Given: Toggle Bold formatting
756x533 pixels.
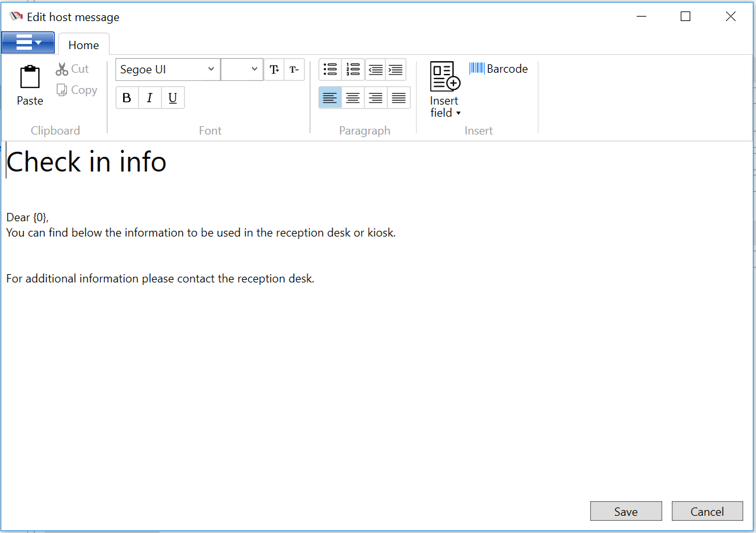Looking at the screenshot, I should coord(127,98).
